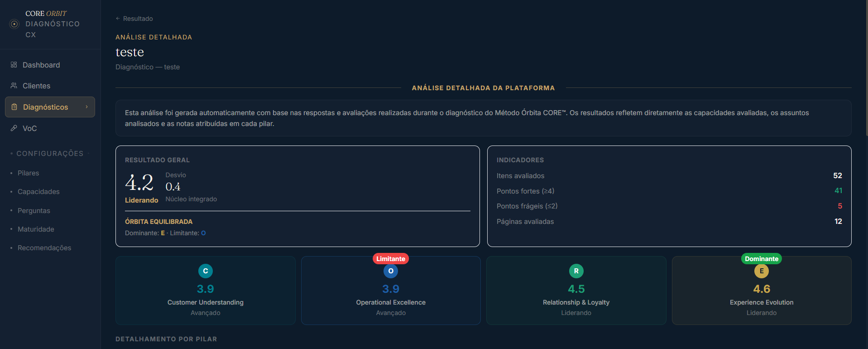Viewport: 868px width, 349px height.
Task: Click the O pillar circle badge
Action: click(x=391, y=271)
